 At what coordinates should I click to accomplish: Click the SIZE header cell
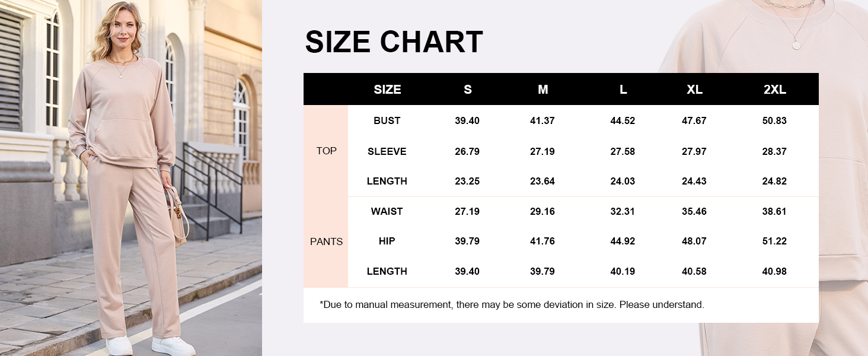pos(387,90)
